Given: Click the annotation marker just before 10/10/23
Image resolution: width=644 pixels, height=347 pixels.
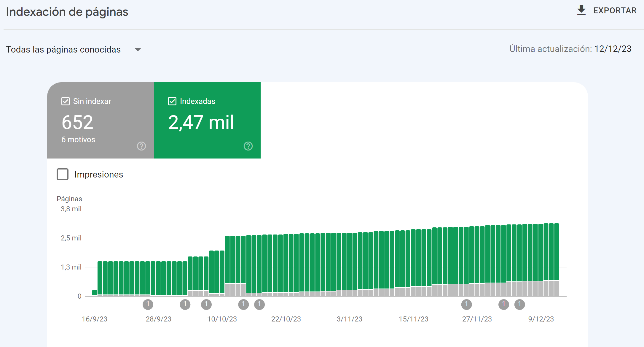Looking at the screenshot, I should pyautogui.click(x=206, y=304).
